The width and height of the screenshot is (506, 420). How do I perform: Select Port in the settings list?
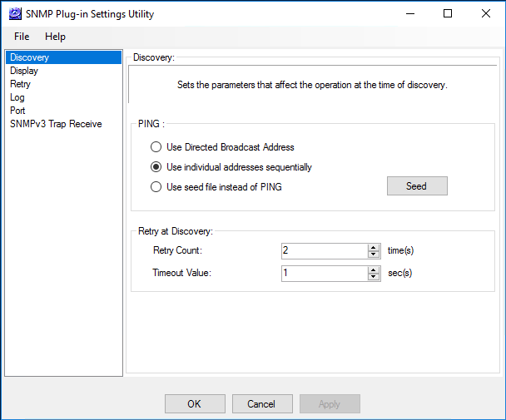(x=18, y=111)
